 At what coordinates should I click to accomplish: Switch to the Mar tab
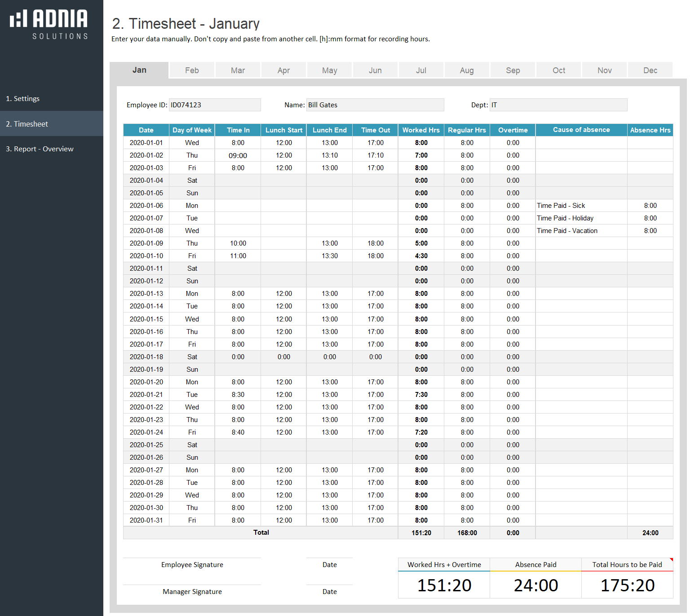point(238,70)
